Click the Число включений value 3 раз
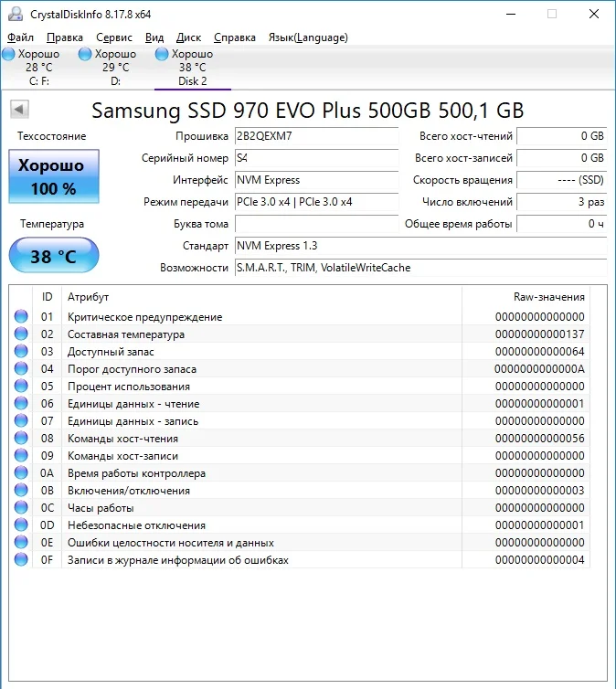The height and width of the screenshot is (689, 616). tap(561, 202)
